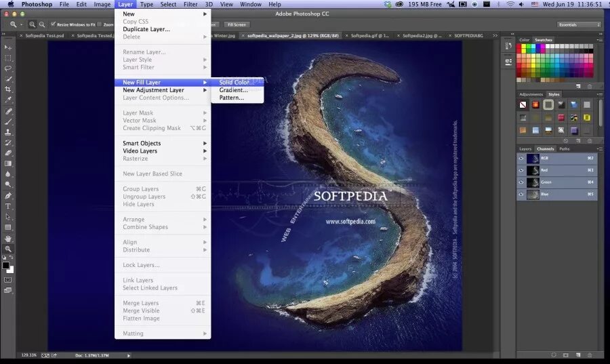The image size is (610, 364).
Task: Click the Blue channel thumbnail
Action: pyautogui.click(x=533, y=195)
